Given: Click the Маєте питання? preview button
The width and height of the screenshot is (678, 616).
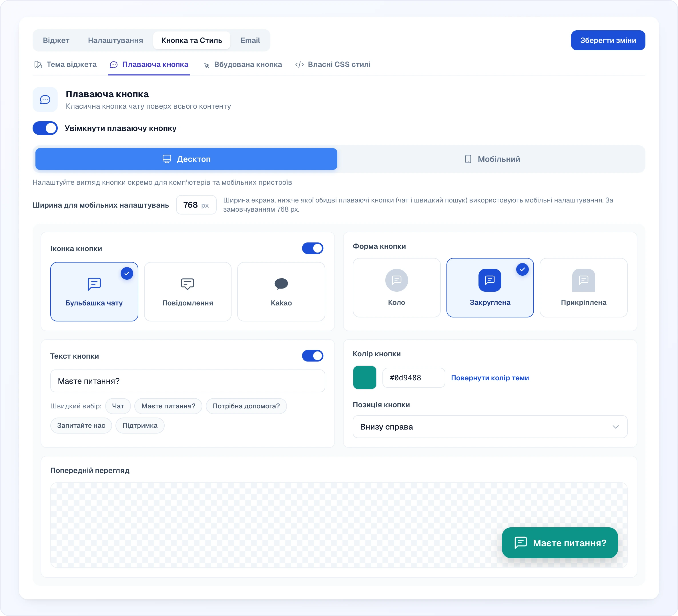Looking at the screenshot, I should coord(560,543).
